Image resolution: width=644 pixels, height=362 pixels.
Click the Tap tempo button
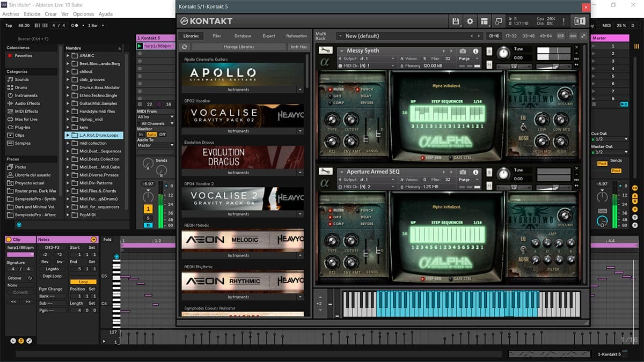click(9, 25)
